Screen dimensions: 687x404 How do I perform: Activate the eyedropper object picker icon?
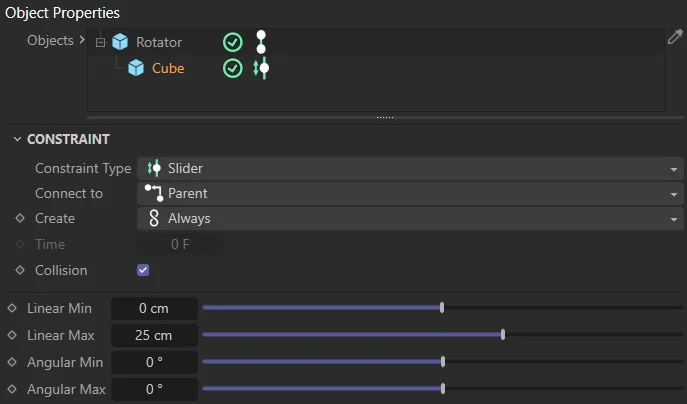[x=675, y=37]
